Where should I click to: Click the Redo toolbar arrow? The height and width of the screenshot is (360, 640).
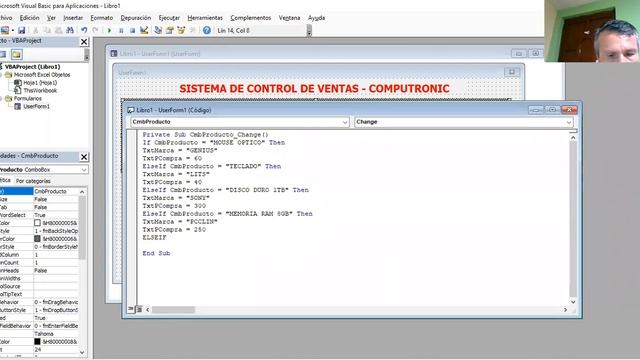[96, 30]
